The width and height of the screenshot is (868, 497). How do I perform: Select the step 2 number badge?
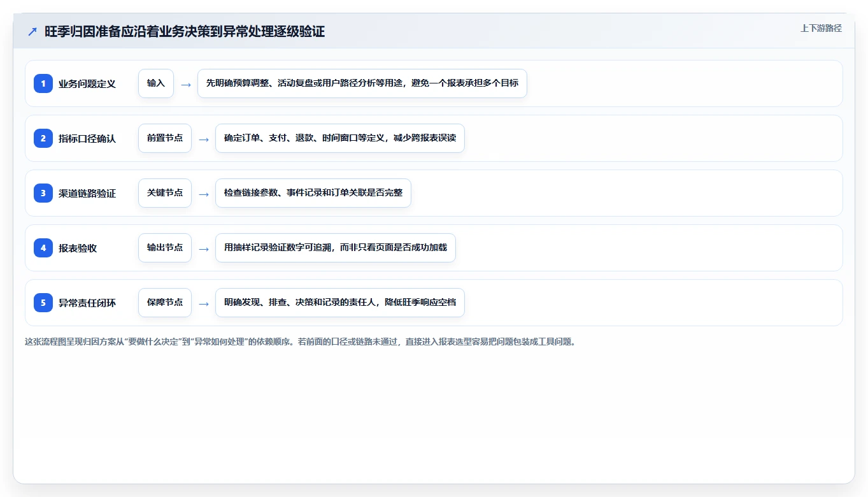(43, 138)
